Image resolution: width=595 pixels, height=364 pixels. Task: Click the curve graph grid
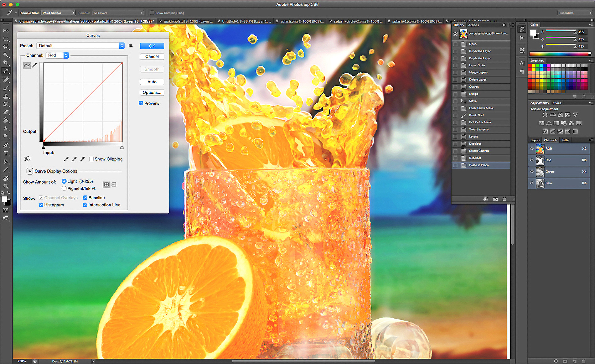(x=83, y=102)
